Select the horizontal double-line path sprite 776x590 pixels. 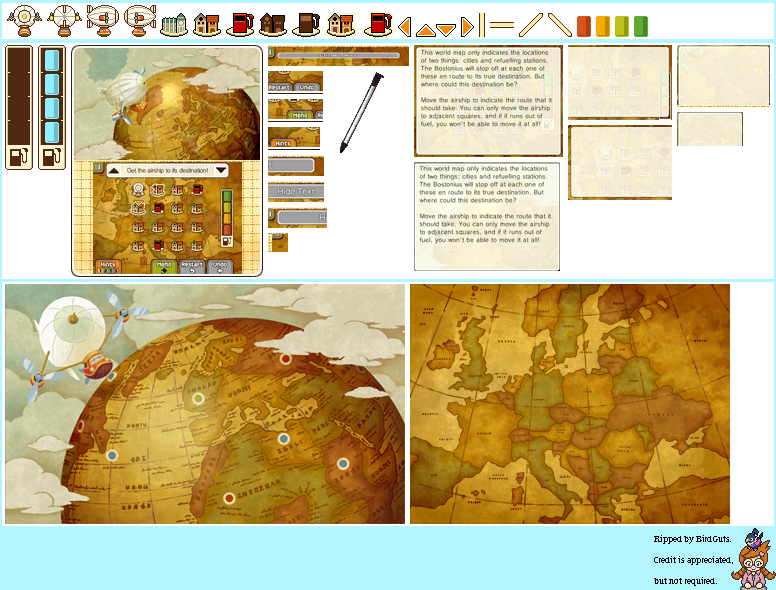tap(502, 24)
